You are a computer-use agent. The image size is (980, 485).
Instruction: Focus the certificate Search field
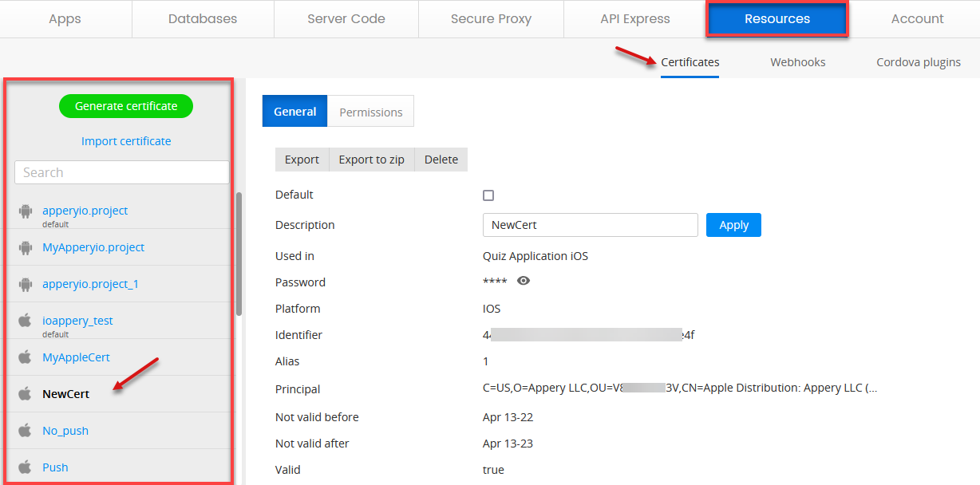click(122, 172)
